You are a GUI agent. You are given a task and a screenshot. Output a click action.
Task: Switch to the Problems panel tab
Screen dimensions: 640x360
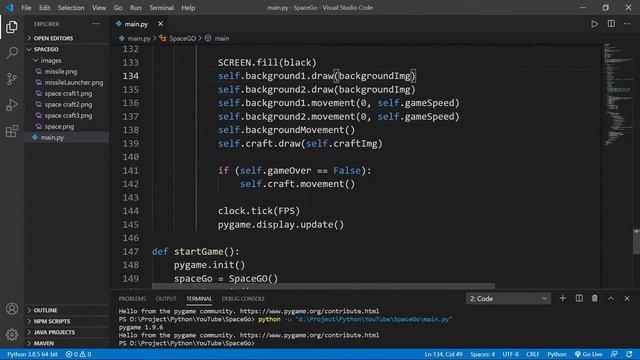pyautogui.click(x=132, y=299)
